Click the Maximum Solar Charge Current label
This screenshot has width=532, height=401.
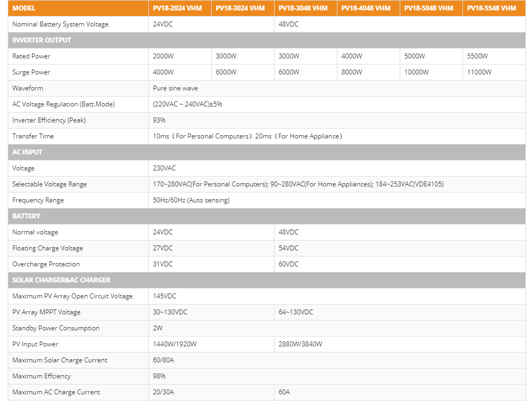(x=60, y=360)
